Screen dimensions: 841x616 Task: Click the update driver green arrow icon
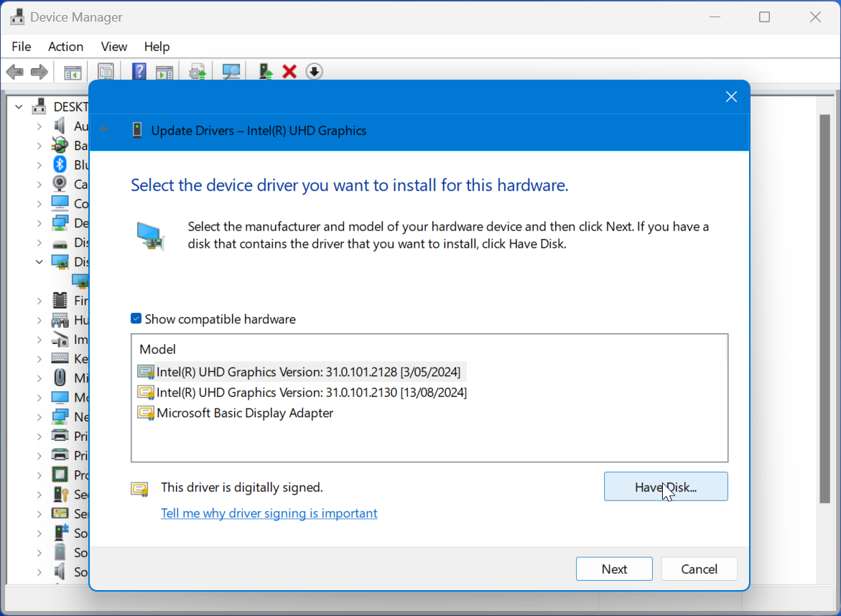266,71
